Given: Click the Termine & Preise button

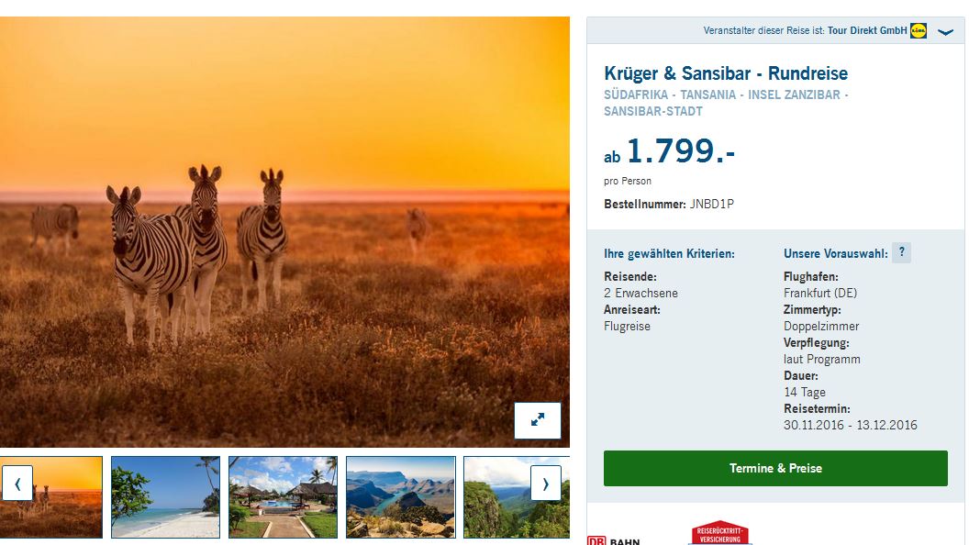Looking at the screenshot, I should click(775, 468).
